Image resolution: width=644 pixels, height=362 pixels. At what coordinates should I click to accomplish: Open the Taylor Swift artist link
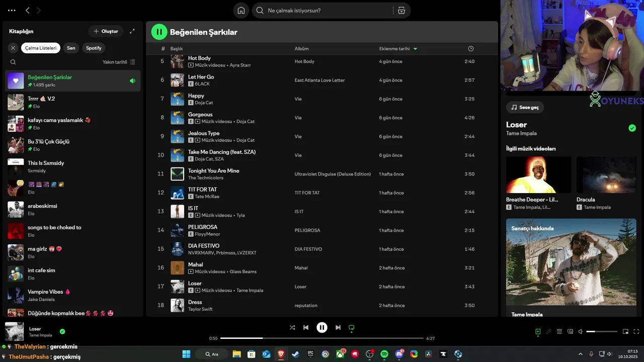tap(200, 309)
